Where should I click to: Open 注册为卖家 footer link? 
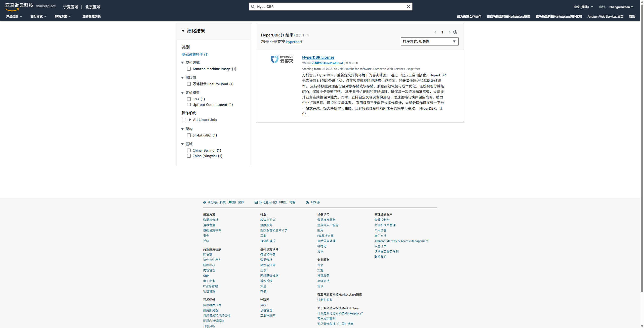coord(325,300)
